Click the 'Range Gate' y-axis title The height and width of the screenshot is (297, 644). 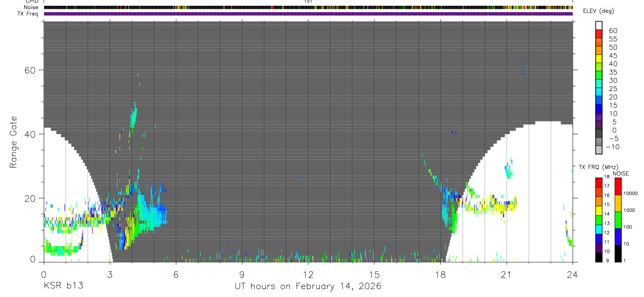click(14, 142)
